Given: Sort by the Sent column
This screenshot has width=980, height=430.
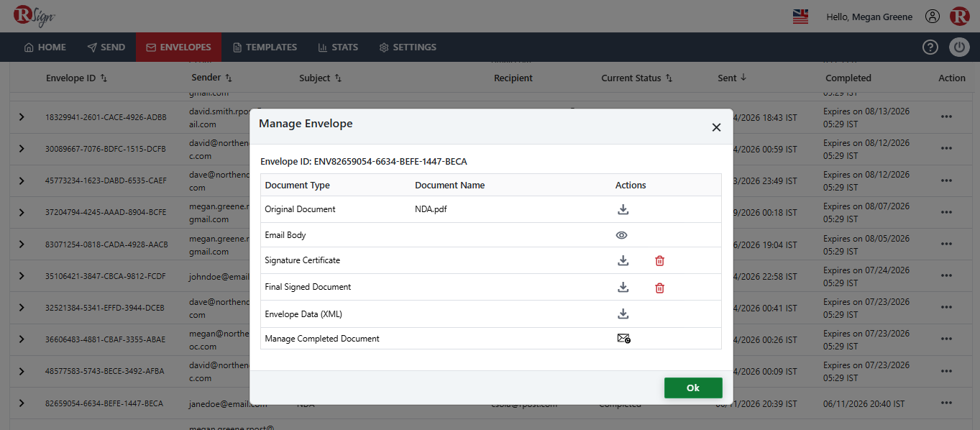Looking at the screenshot, I should point(732,78).
